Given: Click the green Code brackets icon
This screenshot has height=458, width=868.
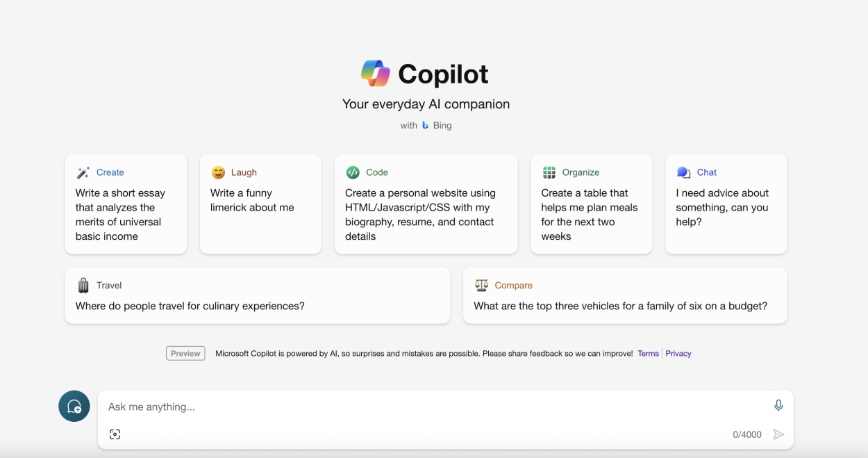Looking at the screenshot, I should coord(353,172).
